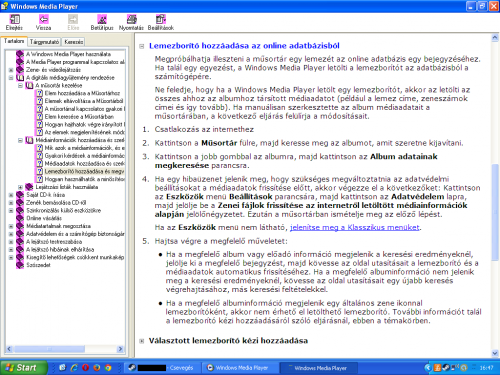This screenshot has height=375, width=500.
Task: Click heading 'Lemezborító hozzáadása az online adatbázisból'
Action: click(244, 46)
